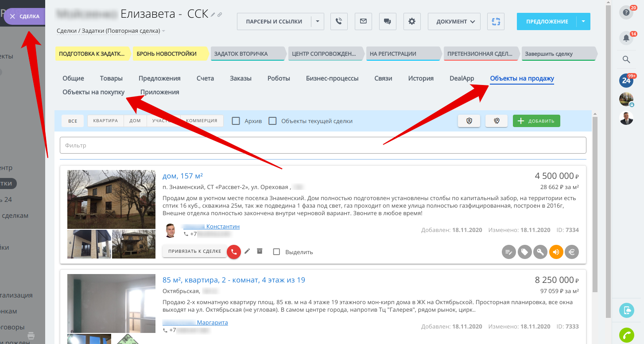Click the gray euro round icon on house card
Viewport: 644px width, 344px height.
[572, 252]
